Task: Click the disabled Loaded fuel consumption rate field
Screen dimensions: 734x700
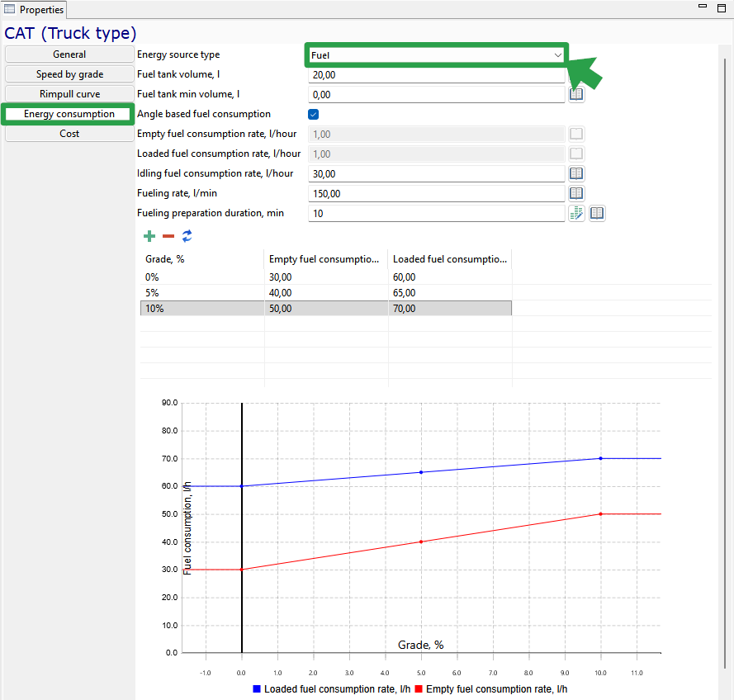Action: click(436, 154)
